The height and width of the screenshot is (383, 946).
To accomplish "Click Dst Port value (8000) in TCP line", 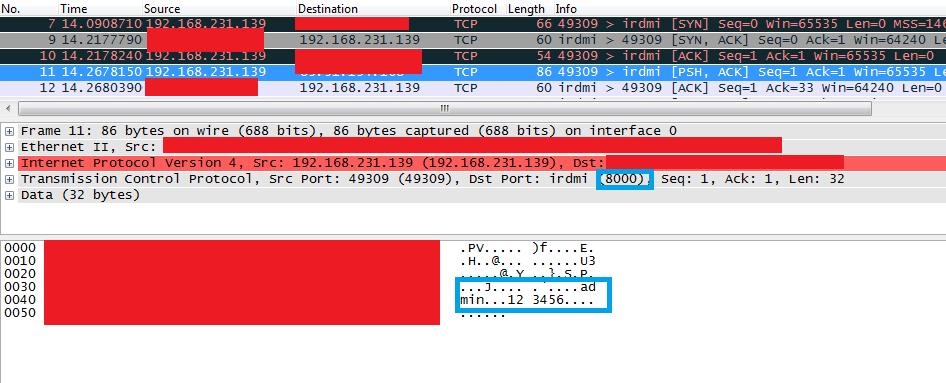I will tap(624, 180).
